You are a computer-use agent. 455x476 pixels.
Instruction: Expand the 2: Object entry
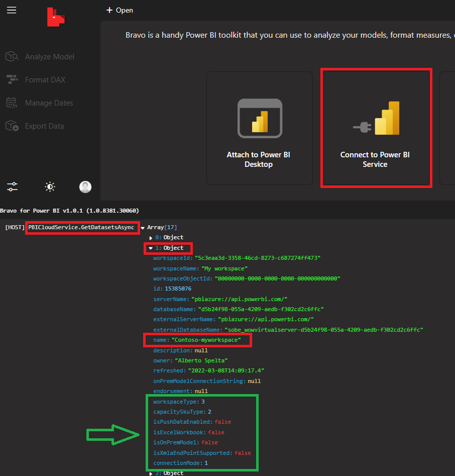pyautogui.click(x=151, y=473)
